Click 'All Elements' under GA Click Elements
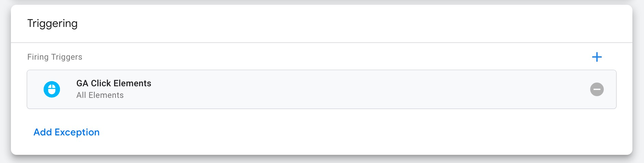 pyautogui.click(x=100, y=95)
